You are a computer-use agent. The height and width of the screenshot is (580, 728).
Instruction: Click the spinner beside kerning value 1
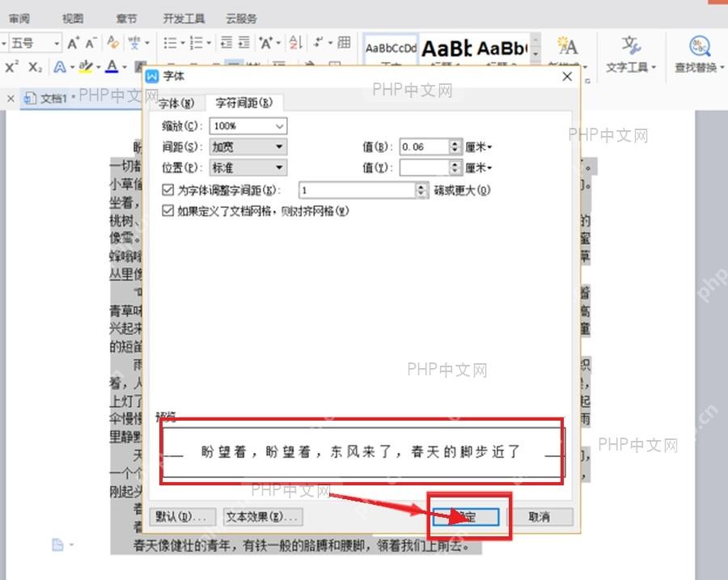(x=421, y=190)
